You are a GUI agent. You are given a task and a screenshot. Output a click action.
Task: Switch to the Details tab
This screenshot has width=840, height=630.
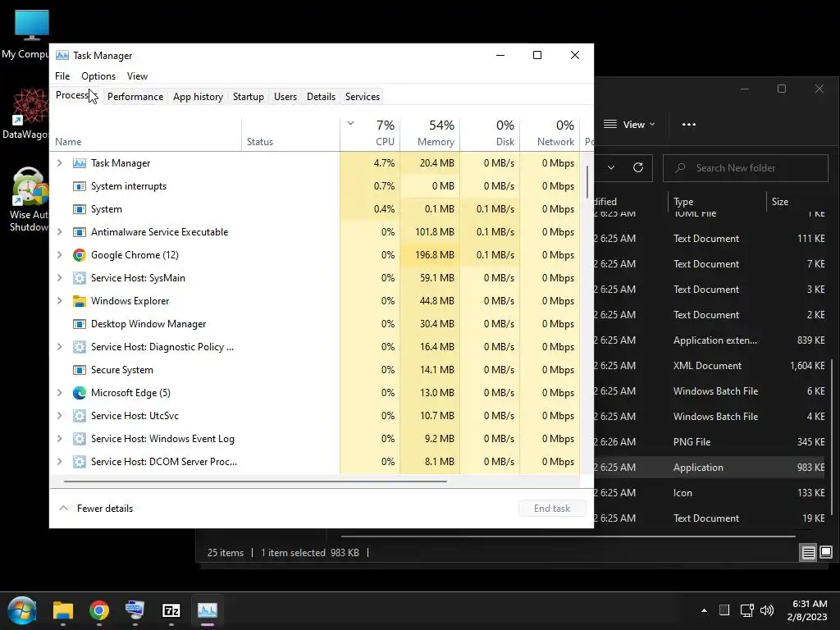[321, 97]
